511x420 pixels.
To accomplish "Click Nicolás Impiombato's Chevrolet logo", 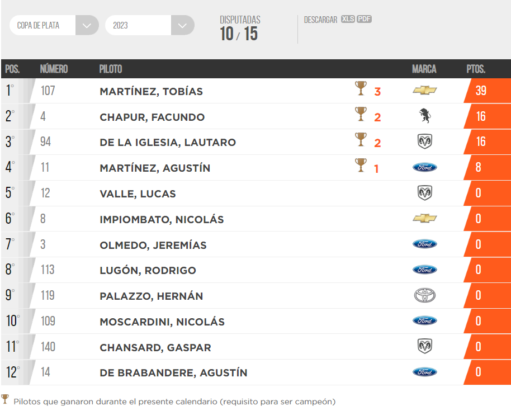I will coord(425,219).
